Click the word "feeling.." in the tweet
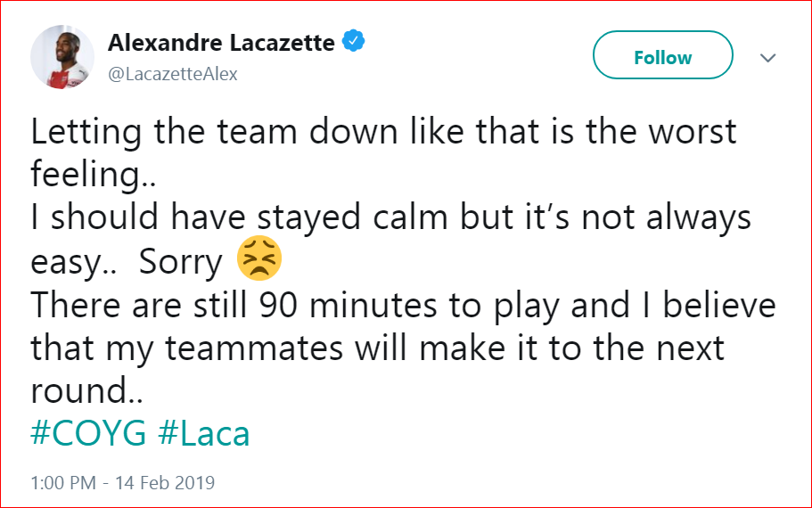Viewport: 812px width, 508px height. pos(94,176)
